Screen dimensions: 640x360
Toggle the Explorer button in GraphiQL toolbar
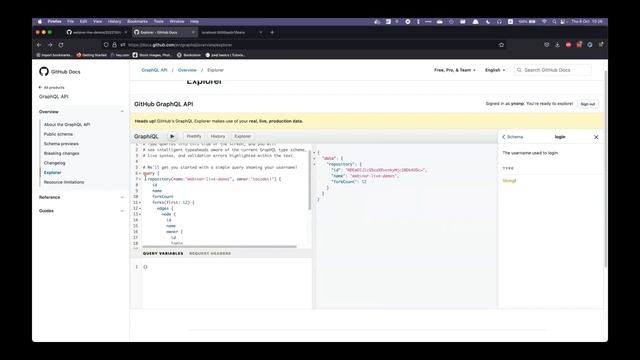click(x=242, y=136)
